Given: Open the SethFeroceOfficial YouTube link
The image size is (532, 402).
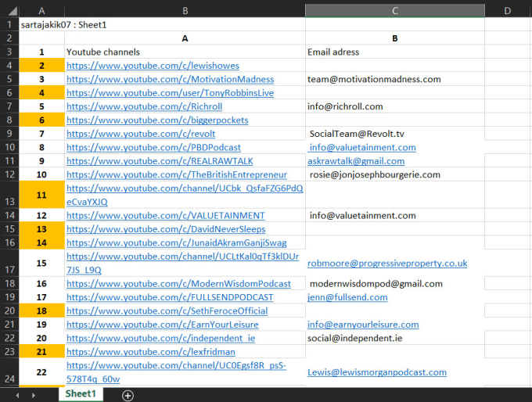Looking at the screenshot, I should tap(167, 311).
